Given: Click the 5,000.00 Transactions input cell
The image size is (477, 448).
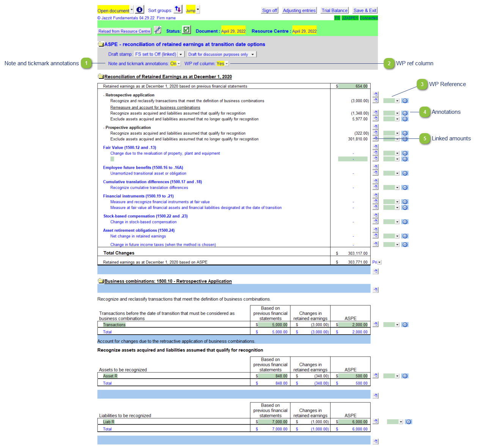Looking at the screenshot, I should (273, 325).
